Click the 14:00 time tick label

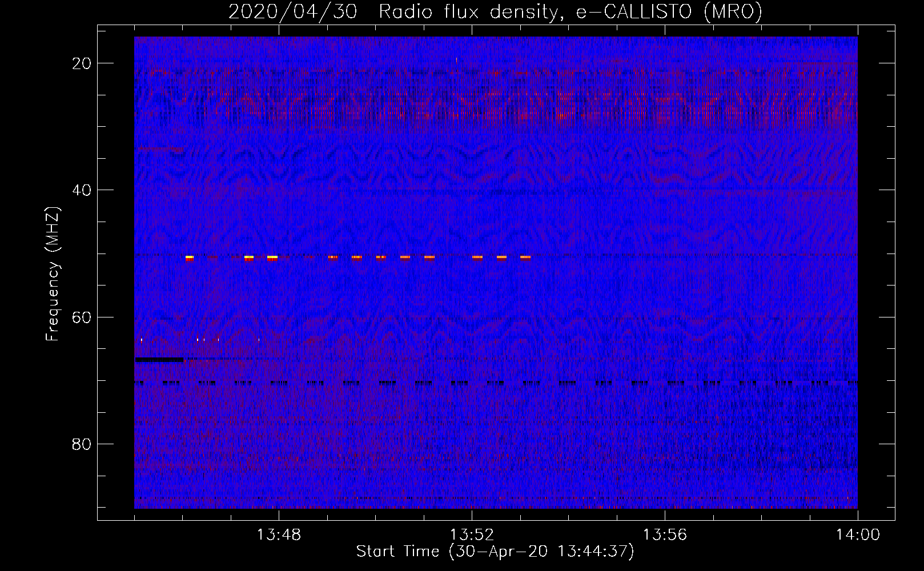[x=858, y=535]
